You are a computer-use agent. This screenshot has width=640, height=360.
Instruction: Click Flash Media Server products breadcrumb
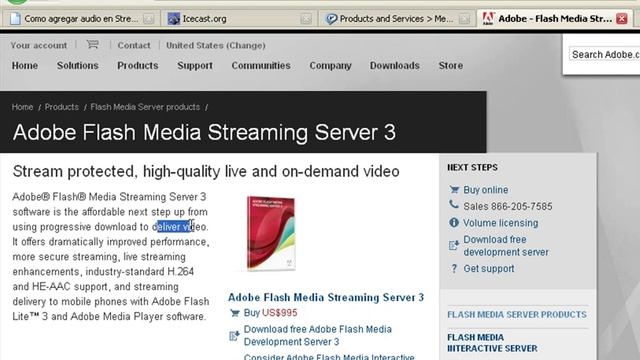[145, 107]
